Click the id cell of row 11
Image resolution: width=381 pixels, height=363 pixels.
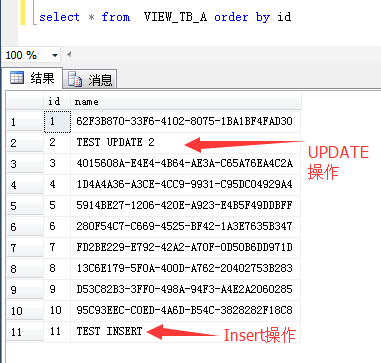57,332
